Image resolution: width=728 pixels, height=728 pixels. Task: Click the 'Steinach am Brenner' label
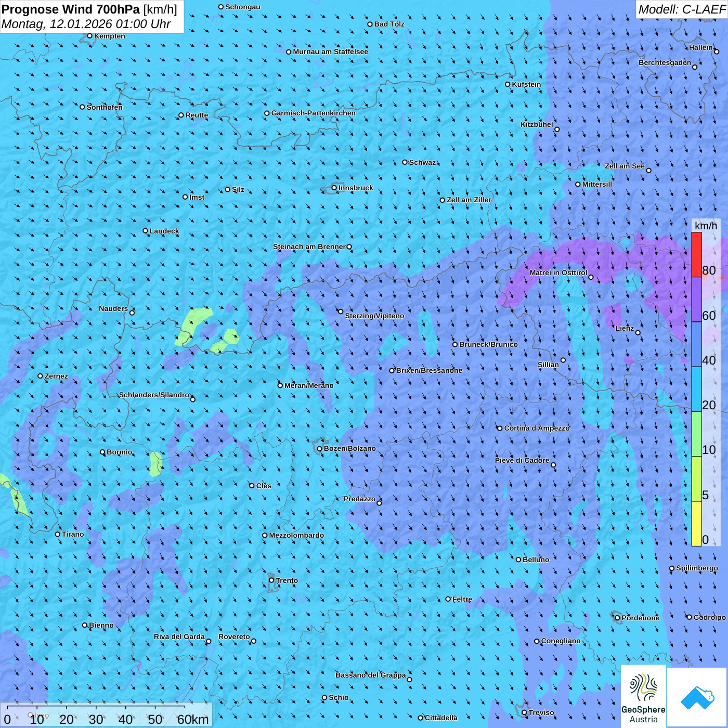click(x=309, y=246)
